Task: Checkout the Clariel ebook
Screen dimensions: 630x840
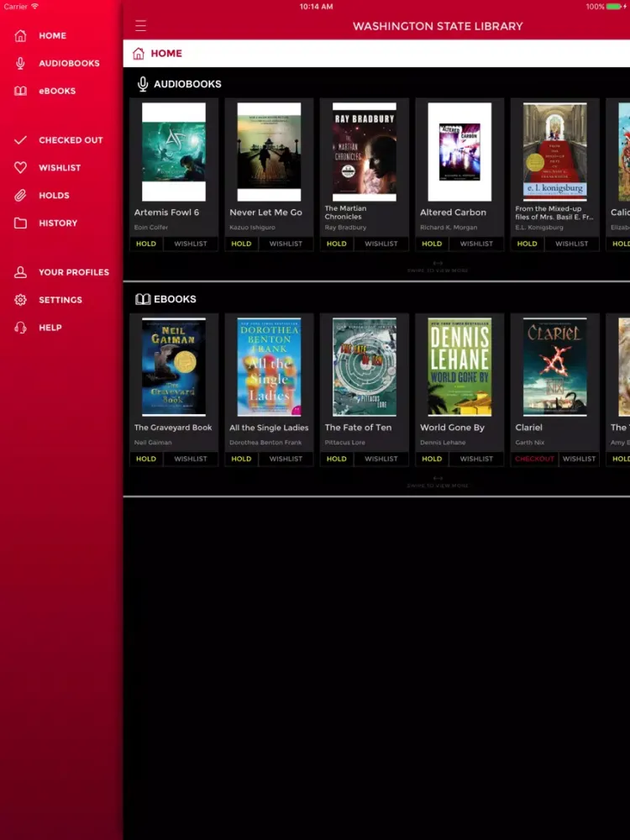Action: [x=534, y=459]
